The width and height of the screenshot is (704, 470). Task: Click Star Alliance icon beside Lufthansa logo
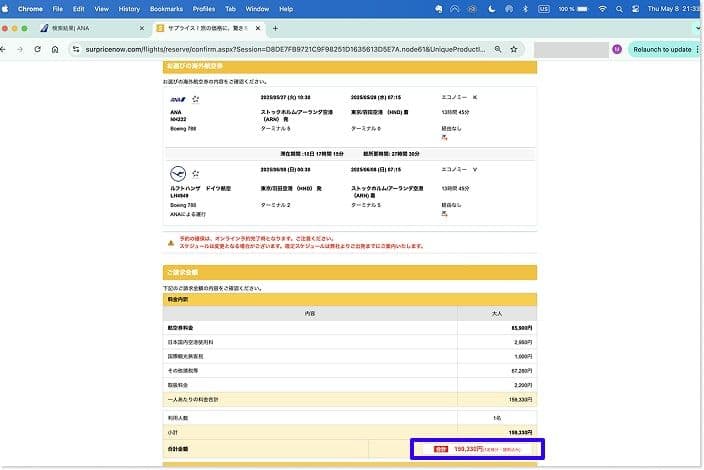point(196,173)
